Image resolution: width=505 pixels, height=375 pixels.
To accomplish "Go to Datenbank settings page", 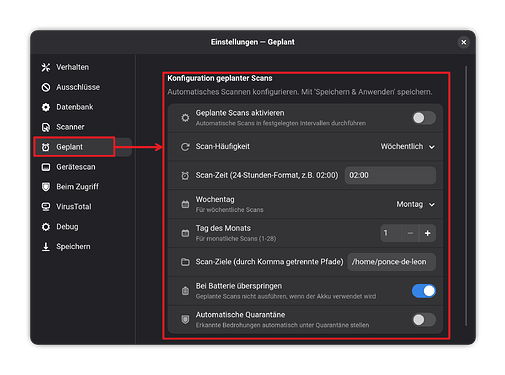I will tap(83, 107).
